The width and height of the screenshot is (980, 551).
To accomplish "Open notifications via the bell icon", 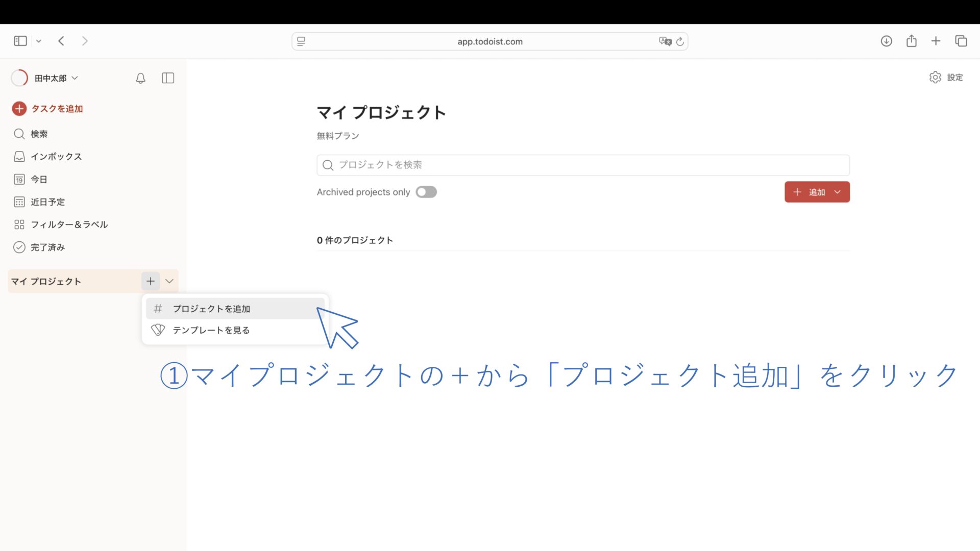I will [140, 78].
